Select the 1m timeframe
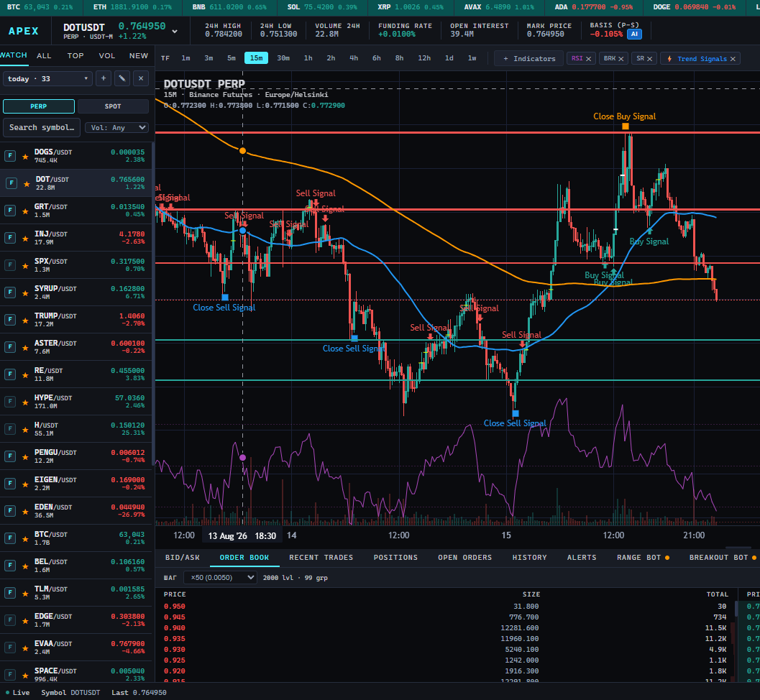 coord(186,58)
